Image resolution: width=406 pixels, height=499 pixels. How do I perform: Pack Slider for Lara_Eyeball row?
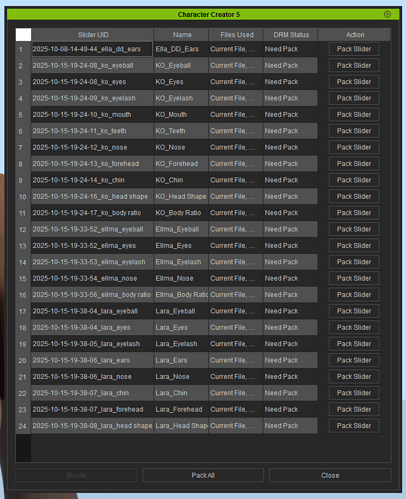354,311
